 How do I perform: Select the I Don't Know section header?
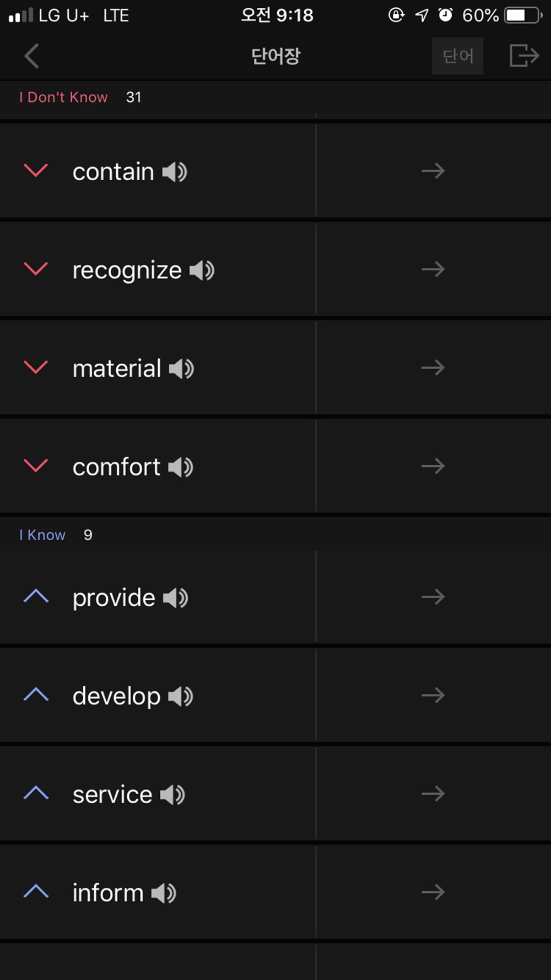click(x=63, y=97)
